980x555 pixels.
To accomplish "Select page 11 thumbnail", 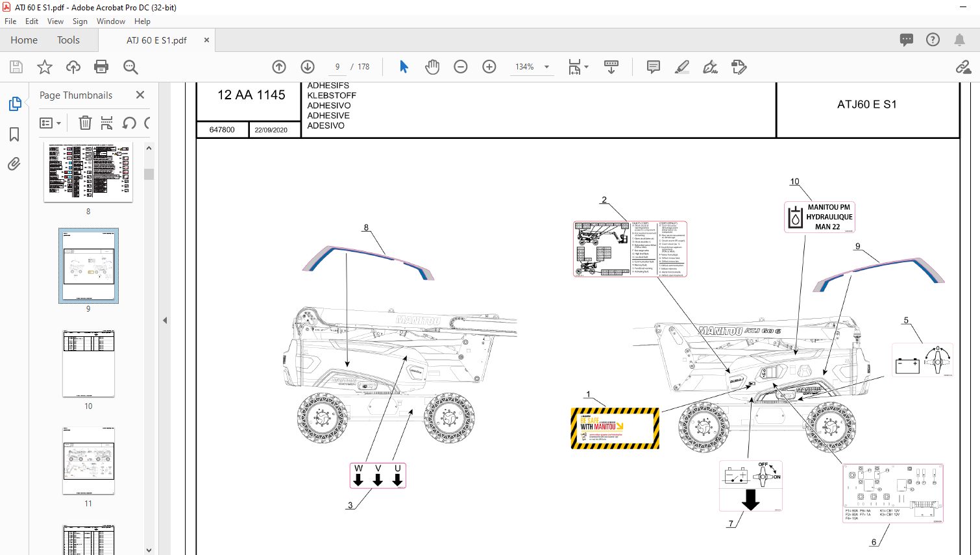I will tap(88, 460).
